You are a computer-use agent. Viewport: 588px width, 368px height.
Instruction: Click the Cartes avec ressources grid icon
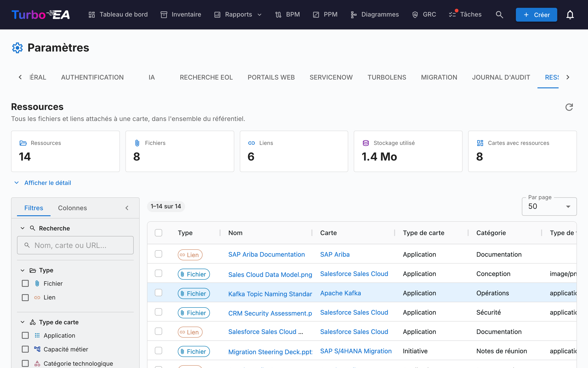point(480,143)
